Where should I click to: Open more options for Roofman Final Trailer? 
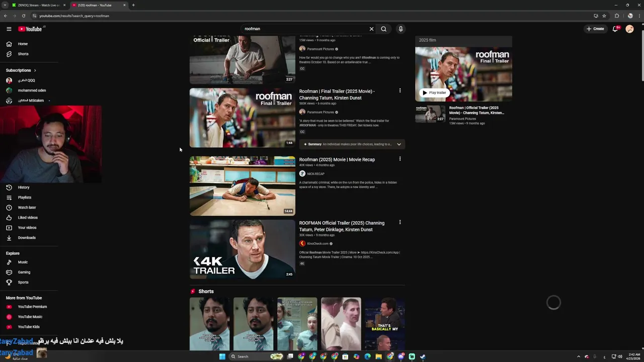(400, 90)
